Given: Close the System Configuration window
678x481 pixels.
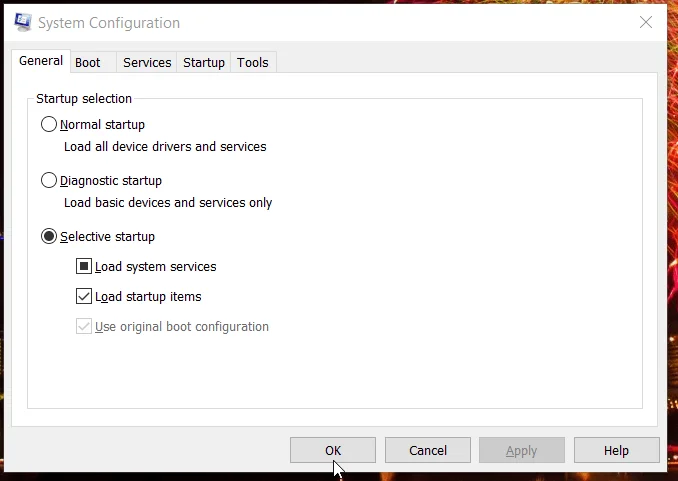Looking at the screenshot, I should point(646,22).
